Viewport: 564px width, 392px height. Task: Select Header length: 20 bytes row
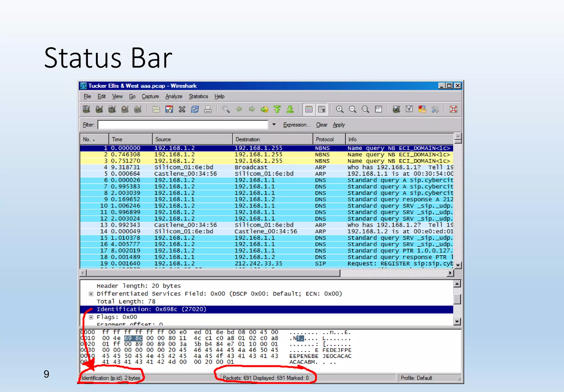[267, 286]
